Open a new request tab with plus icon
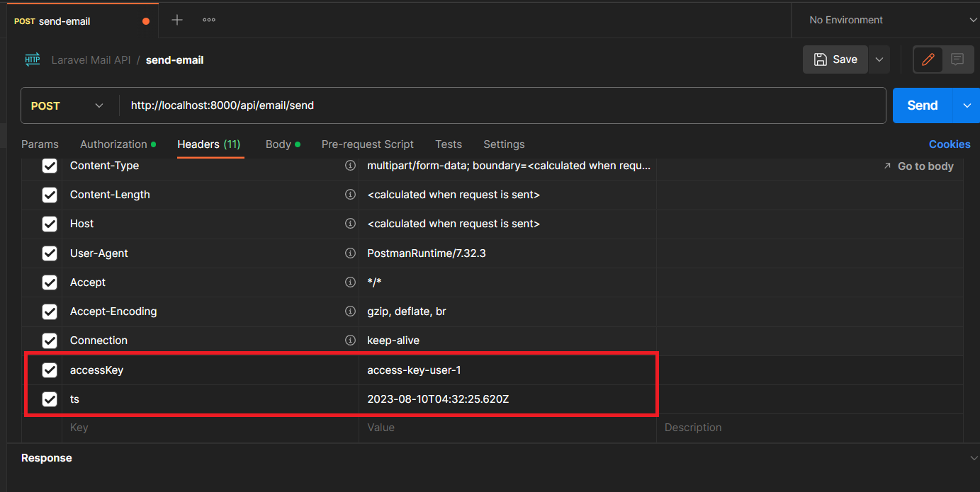Viewport: 980px width, 492px height. (x=177, y=20)
